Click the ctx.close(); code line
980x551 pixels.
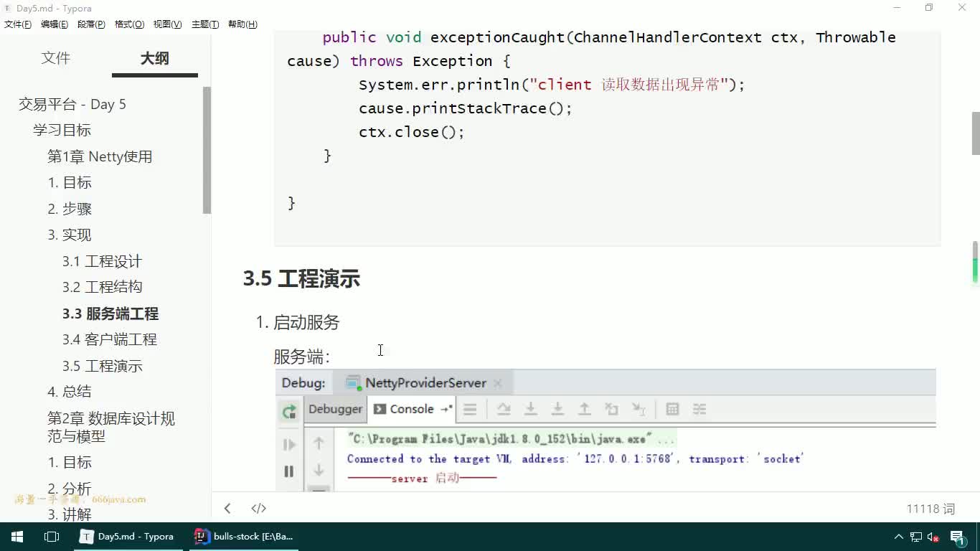412,132
